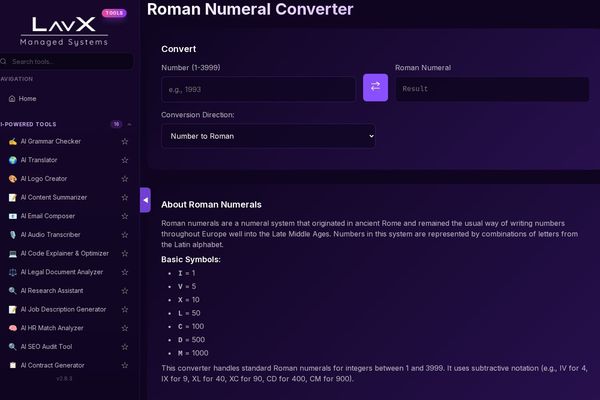
Task: Click the Roman Numeral result field
Action: [492, 89]
